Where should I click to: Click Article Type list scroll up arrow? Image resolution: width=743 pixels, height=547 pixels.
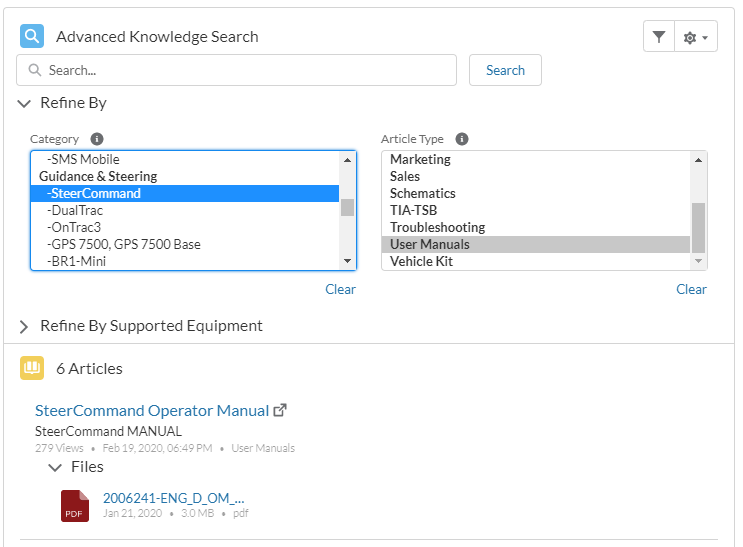698,160
